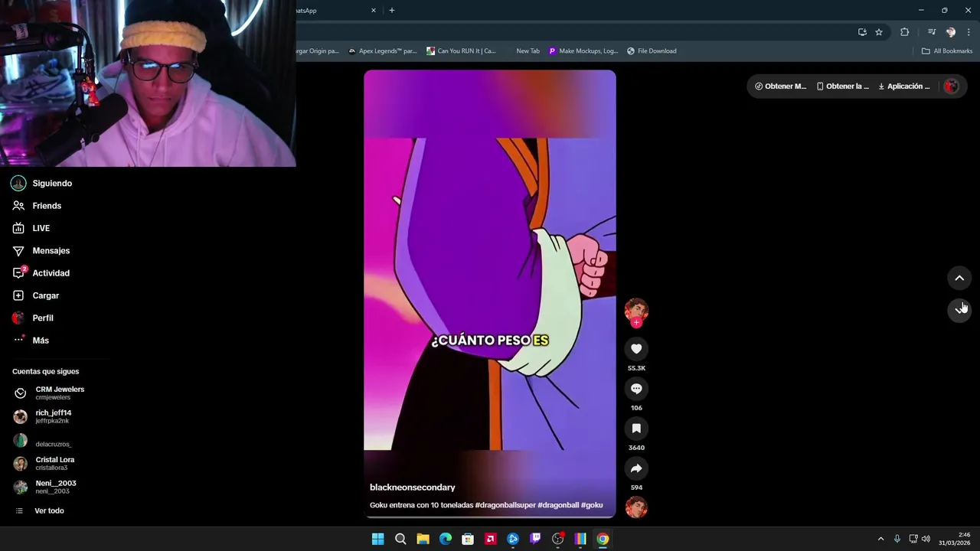Switch to Chrome taskbar icon
980x551 pixels.
603,539
